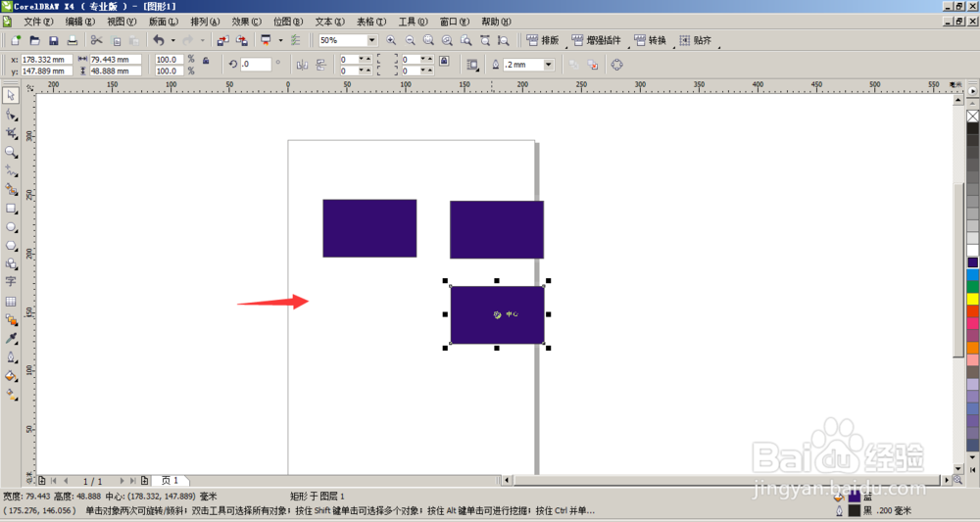
Task: Pick the yellow swatch in the palette
Action: pos(972,299)
